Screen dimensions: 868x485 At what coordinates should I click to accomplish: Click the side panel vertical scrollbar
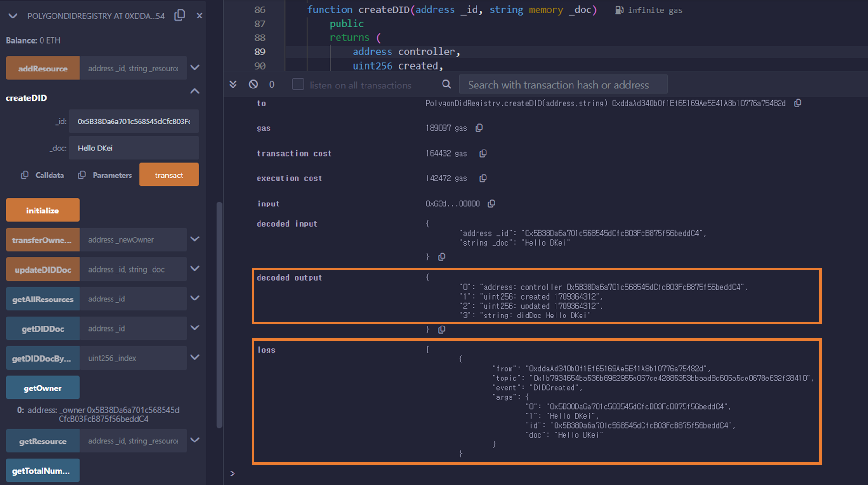(219, 315)
